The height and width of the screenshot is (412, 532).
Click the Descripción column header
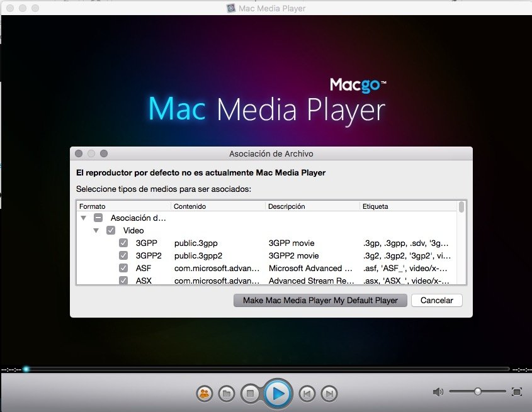[x=312, y=206]
